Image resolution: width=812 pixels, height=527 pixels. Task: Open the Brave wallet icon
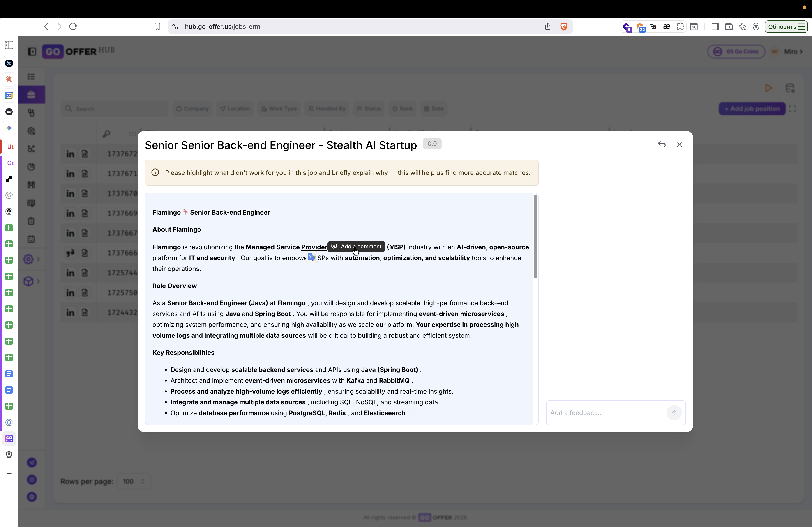coord(729,27)
